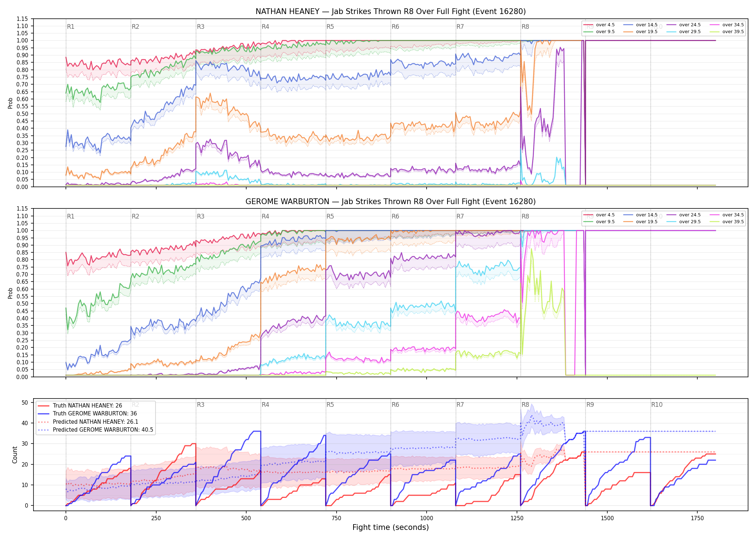Click R7 round marker in Heaney chart
This screenshot has width=756, height=540.
click(460, 27)
